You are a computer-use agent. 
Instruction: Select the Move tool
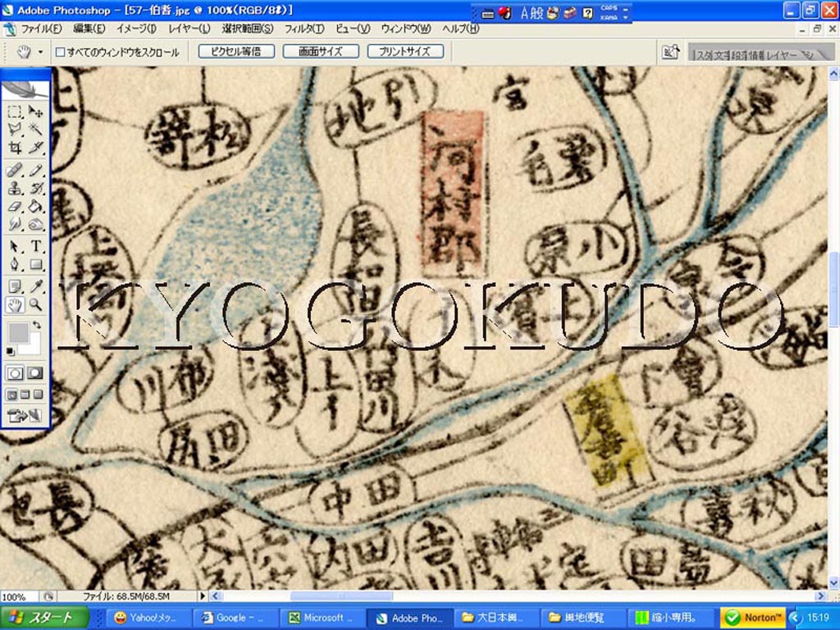click(x=35, y=112)
